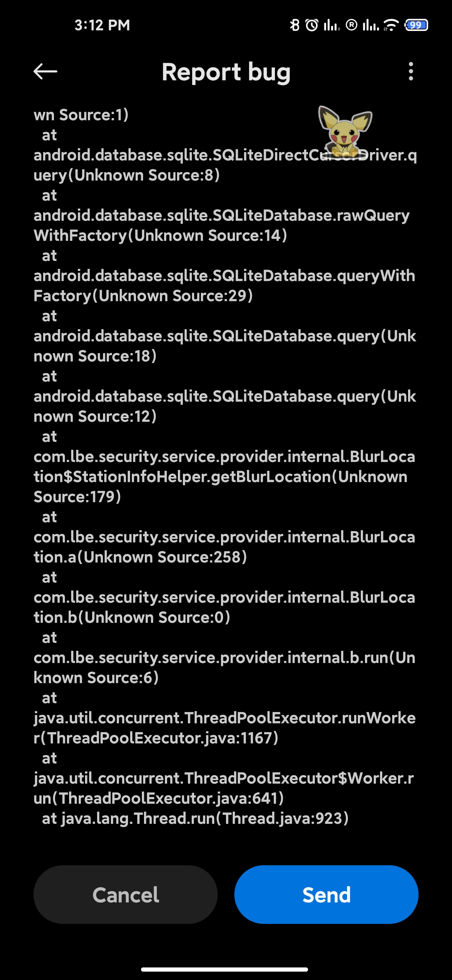The height and width of the screenshot is (980, 452).
Task: Tap the BlurLocation.b(Unknown Source:0) line
Action: [x=225, y=607]
